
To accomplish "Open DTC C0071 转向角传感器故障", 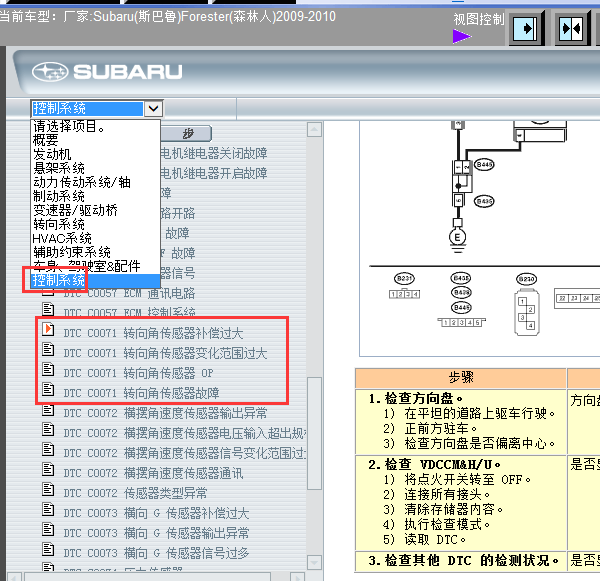I will point(141,393).
